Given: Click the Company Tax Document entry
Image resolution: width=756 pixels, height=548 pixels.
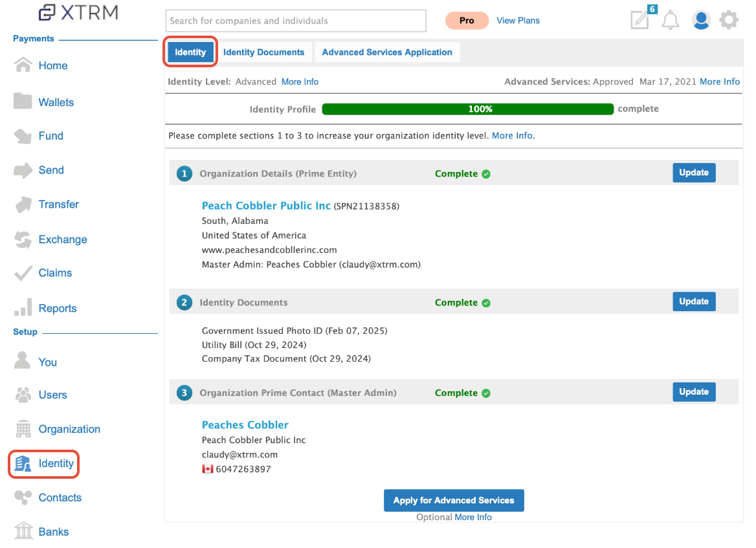Looking at the screenshot, I should pyautogui.click(x=286, y=358).
